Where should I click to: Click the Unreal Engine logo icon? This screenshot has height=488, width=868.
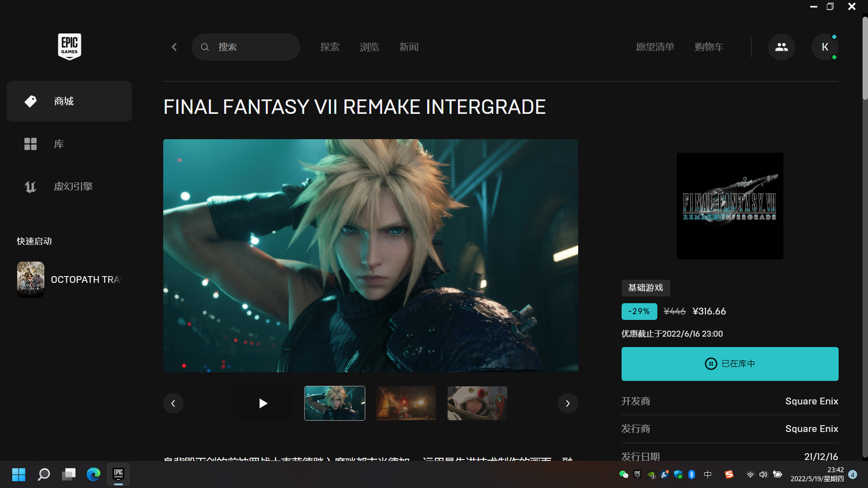(x=30, y=187)
